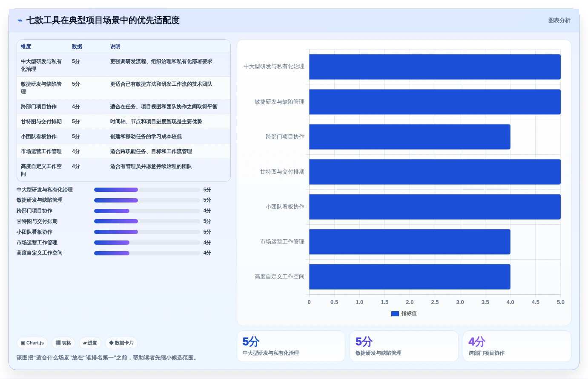Click the footer caption about 适合什么场景
588x379 pixels.
(x=108, y=358)
